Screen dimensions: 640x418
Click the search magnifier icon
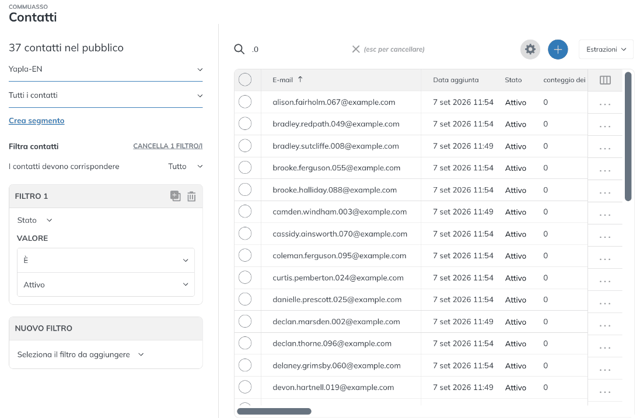click(x=239, y=49)
